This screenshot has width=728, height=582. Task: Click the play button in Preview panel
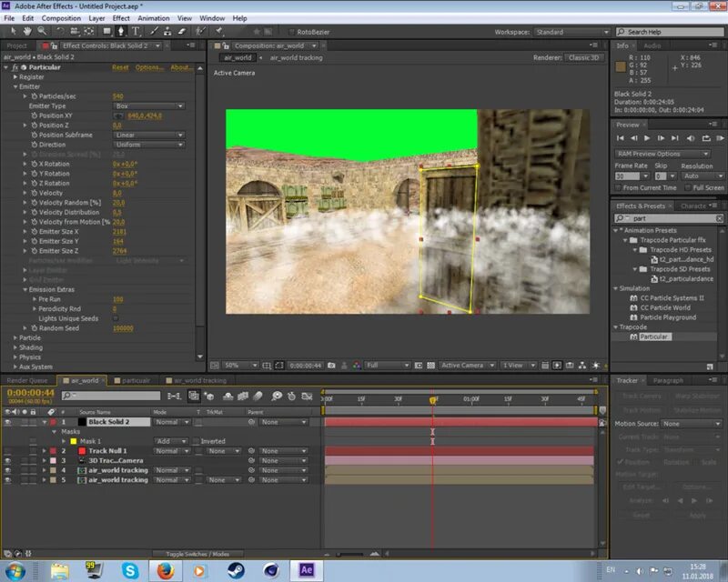[x=647, y=138]
